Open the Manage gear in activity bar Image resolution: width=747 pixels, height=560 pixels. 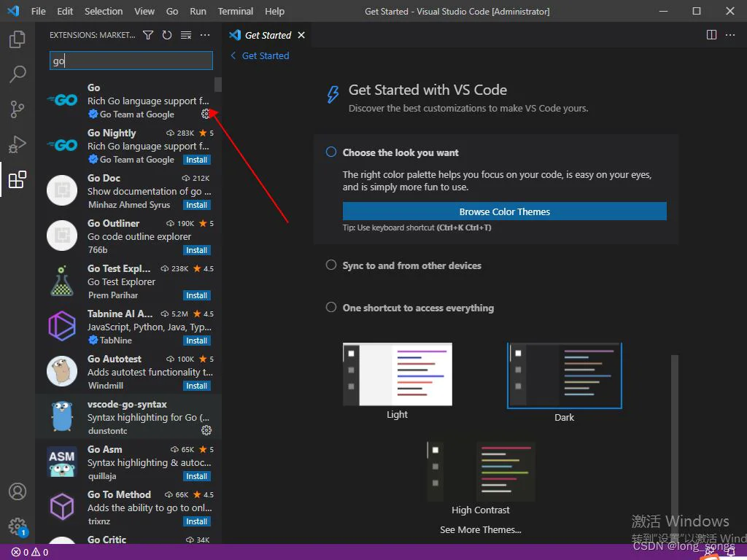pos(18,526)
